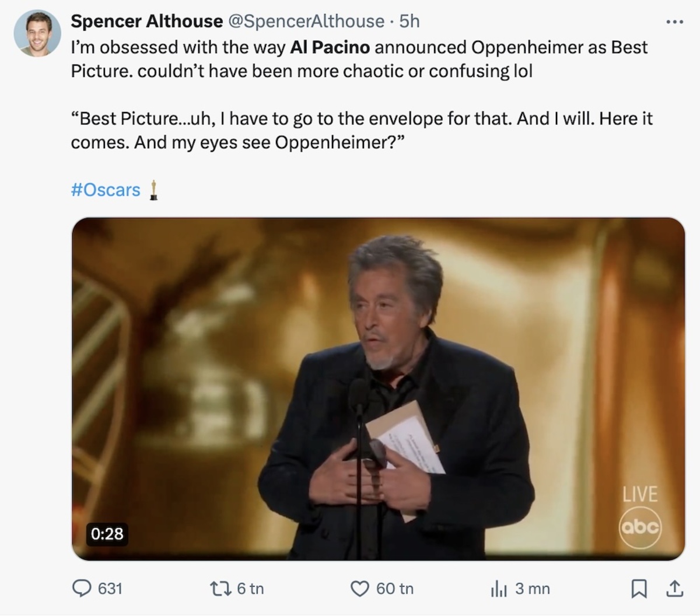Open the @SpencerAlthouse handle link

pos(306,22)
